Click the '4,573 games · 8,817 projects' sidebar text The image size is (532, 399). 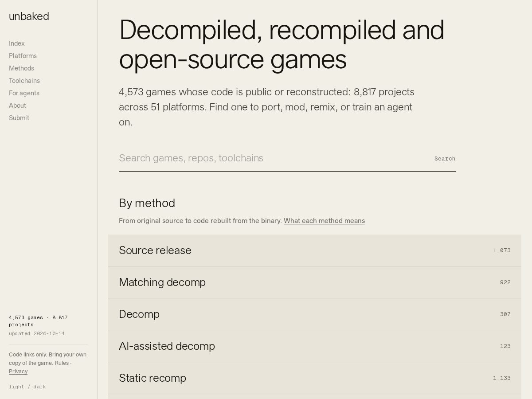[x=38, y=321]
